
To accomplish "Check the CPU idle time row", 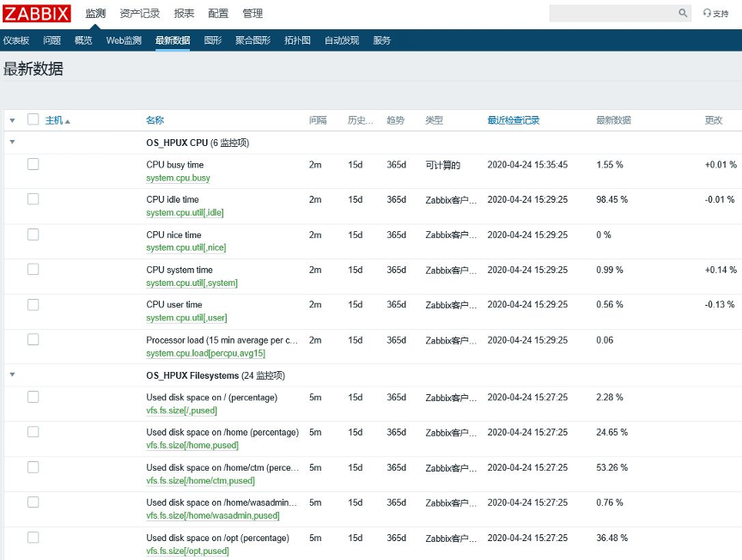I will click(x=33, y=199).
